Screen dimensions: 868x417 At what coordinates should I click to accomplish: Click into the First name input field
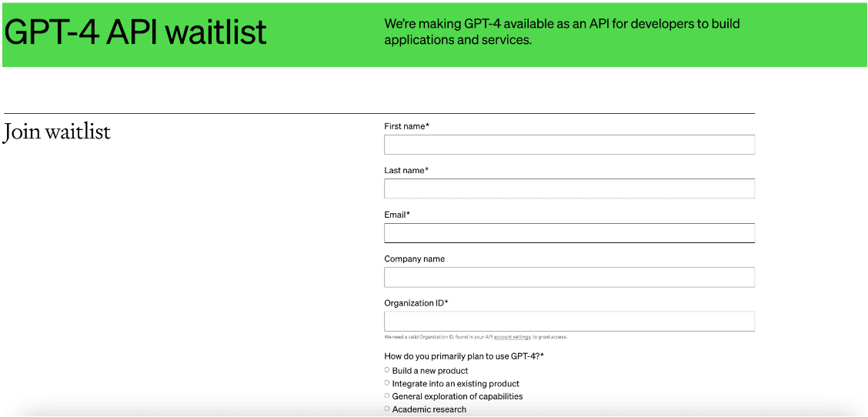(569, 145)
